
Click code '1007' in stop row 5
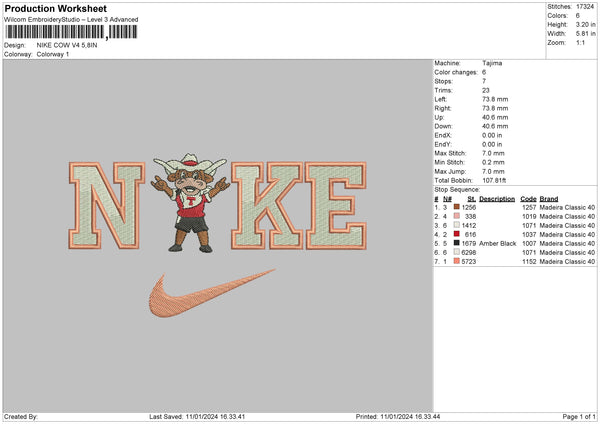point(529,243)
